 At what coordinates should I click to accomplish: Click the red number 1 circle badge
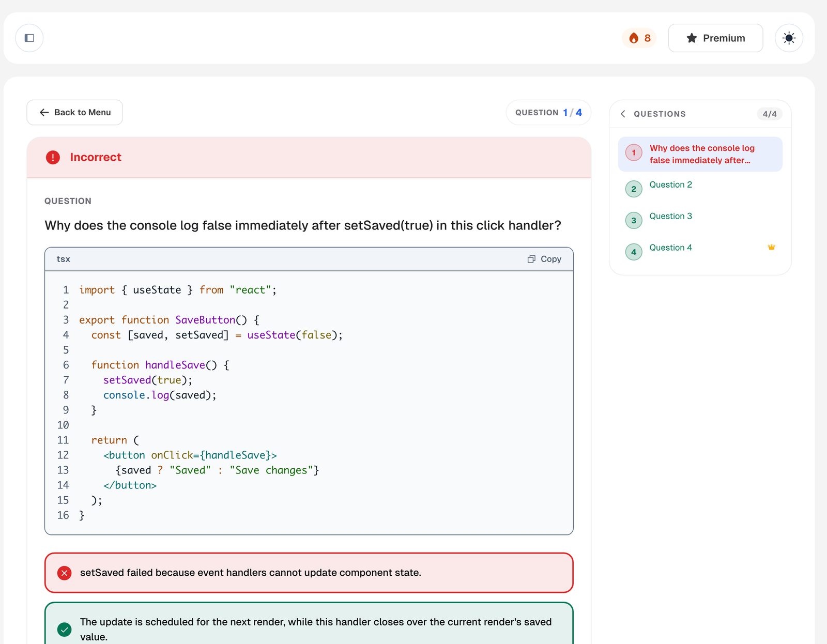coord(634,153)
